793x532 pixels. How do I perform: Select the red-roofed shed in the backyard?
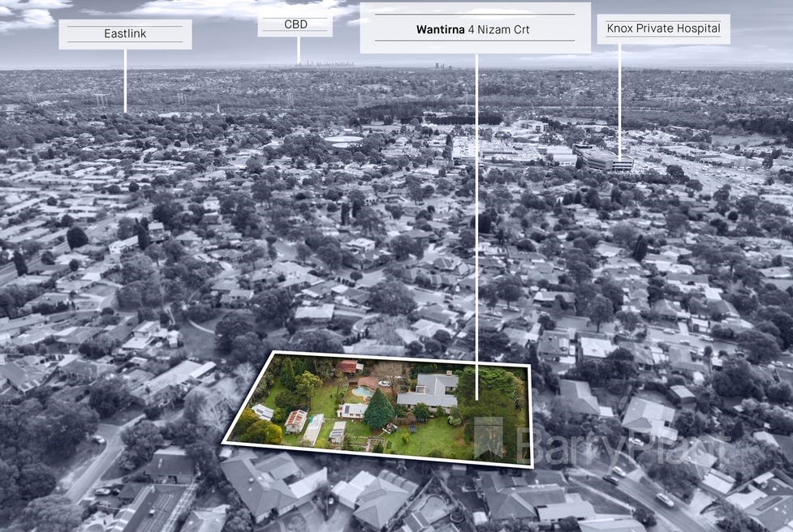coord(347,367)
